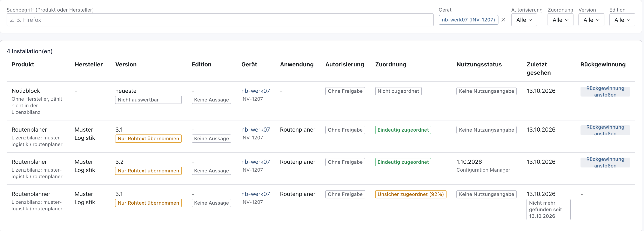
Task: Click the neueste version text
Action: tap(126, 91)
